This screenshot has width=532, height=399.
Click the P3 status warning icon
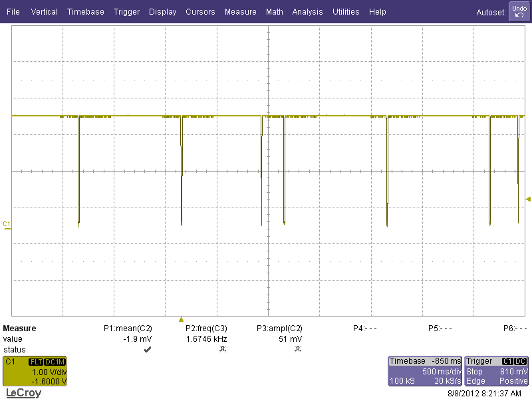point(298,349)
